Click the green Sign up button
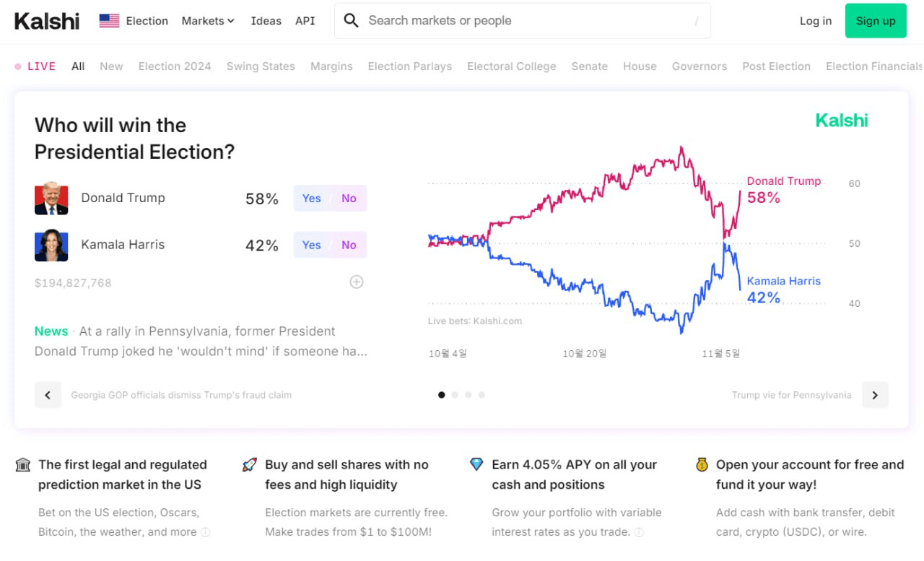 click(876, 21)
